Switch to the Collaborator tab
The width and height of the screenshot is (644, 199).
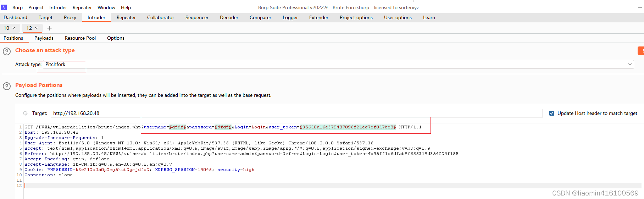[x=161, y=17]
